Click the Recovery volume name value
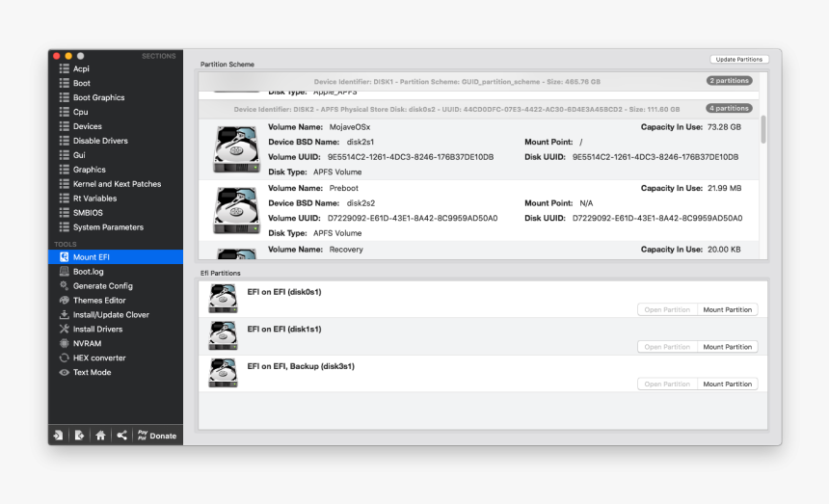The height and width of the screenshot is (504, 829). (x=346, y=250)
